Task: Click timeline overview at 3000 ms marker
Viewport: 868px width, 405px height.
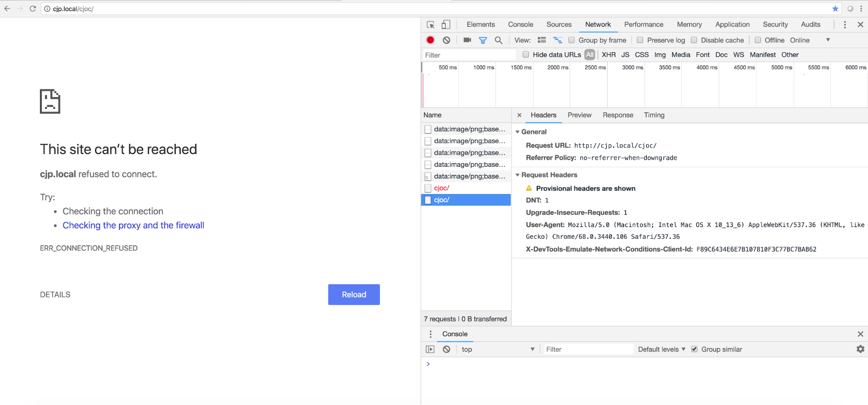Action: 633,67
